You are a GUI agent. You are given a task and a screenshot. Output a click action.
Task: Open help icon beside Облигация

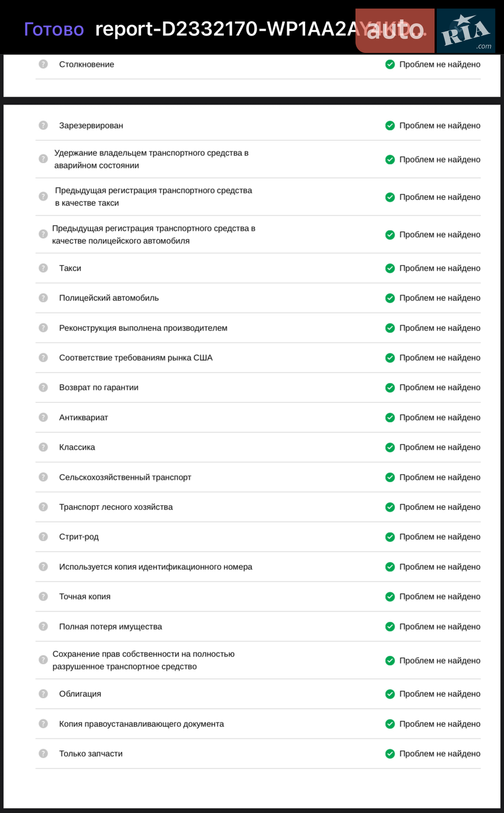point(43,694)
